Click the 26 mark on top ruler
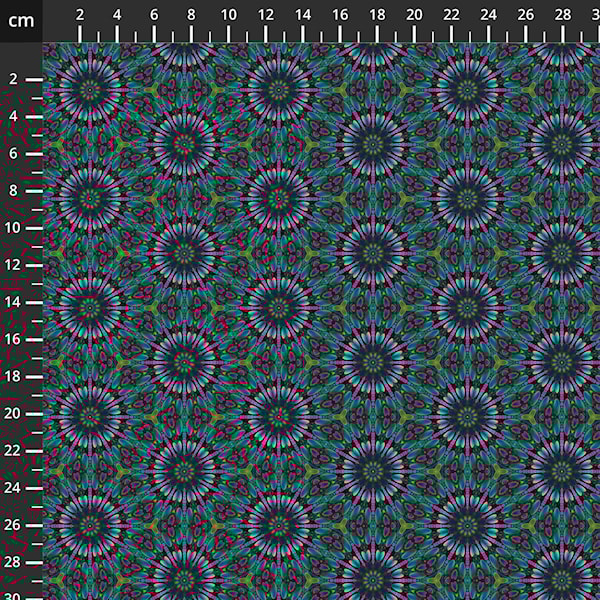Viewport: 600px width, 600px height. (524, 15)
